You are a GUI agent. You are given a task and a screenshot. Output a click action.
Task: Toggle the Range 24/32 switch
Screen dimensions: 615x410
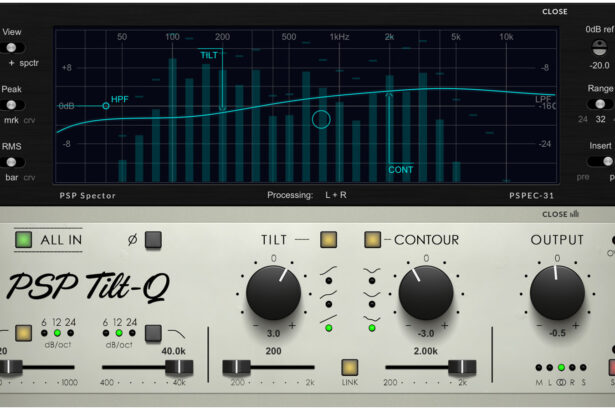[600, 104]
